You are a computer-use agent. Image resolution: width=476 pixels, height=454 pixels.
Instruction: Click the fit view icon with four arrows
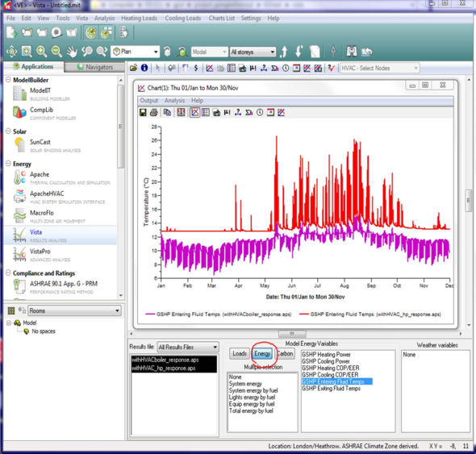[x=11, y=52]
